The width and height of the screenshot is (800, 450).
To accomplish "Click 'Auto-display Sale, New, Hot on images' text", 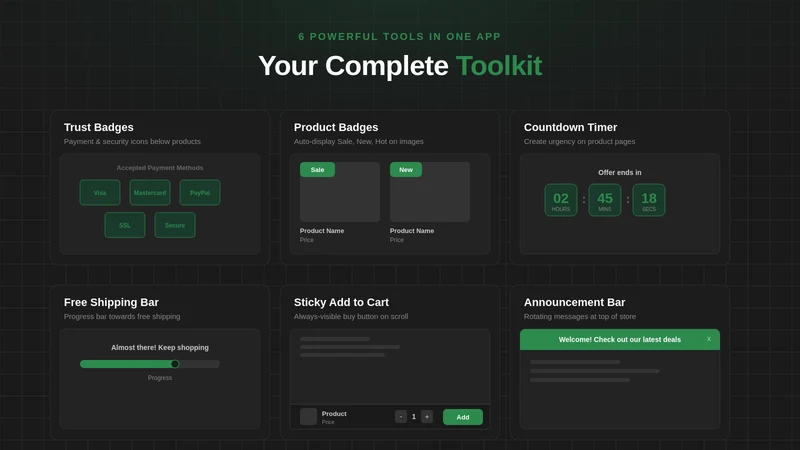I will click(359, 141).
